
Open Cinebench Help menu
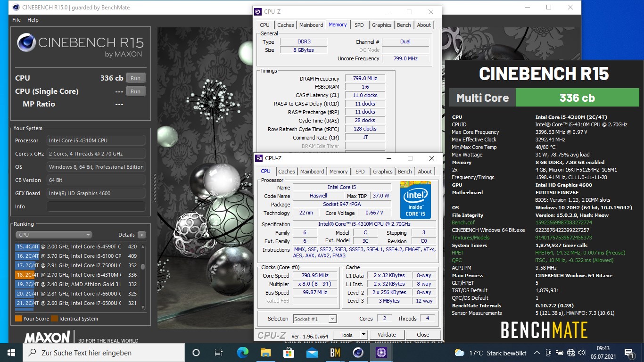tap(33, 20)
